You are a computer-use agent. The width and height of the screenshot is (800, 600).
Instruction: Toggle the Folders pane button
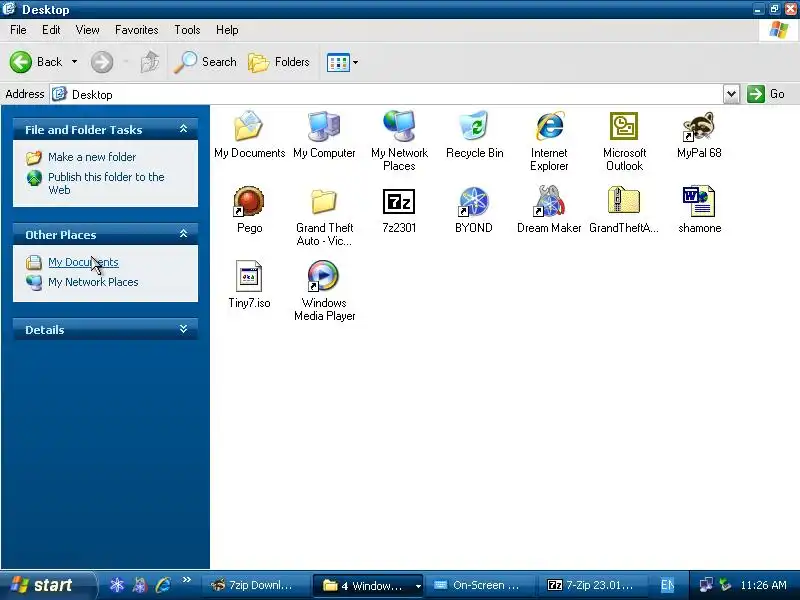tap(279, 62)
